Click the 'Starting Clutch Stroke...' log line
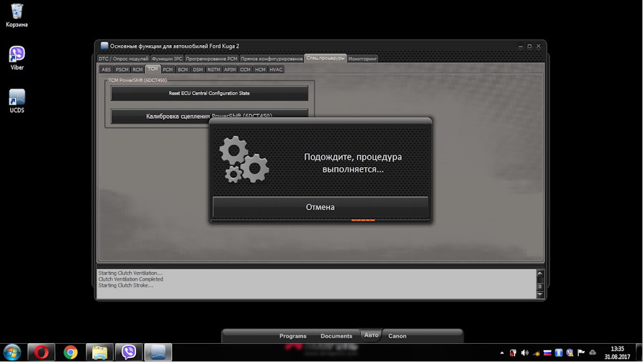Viewport: 644px width, 364px height. pos(125,285)
